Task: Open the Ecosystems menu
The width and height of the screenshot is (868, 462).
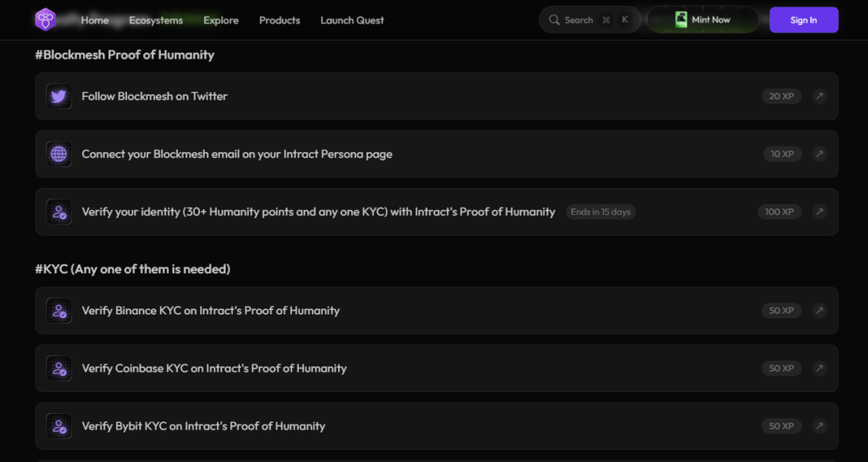Action: (x=156, y=20)
